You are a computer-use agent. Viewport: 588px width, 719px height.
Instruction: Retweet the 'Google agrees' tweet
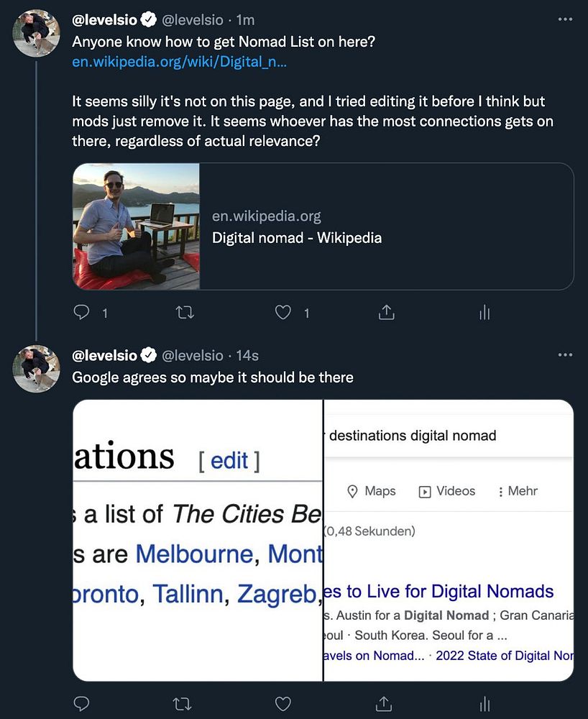(185, 702)
